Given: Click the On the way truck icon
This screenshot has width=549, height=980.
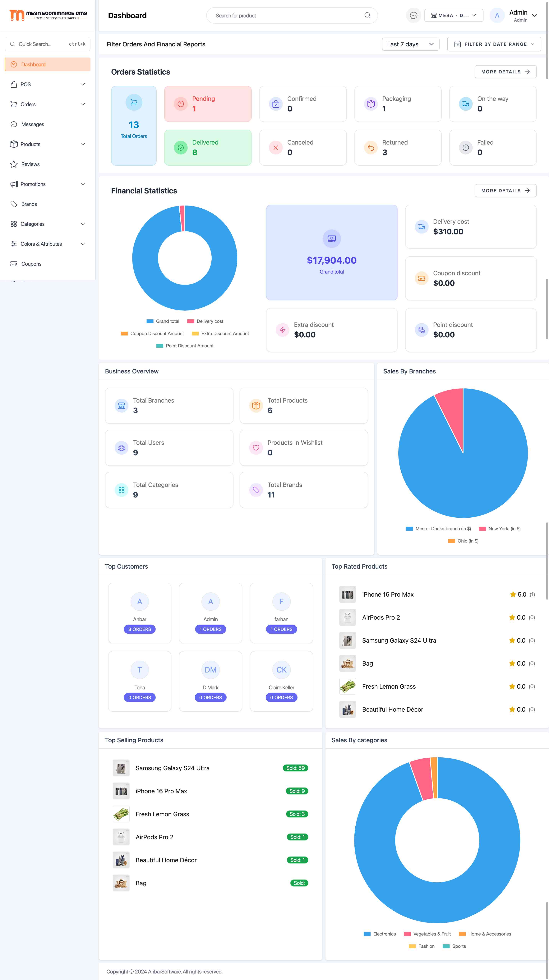Looking at the screenshot, I should pos(466,104).
